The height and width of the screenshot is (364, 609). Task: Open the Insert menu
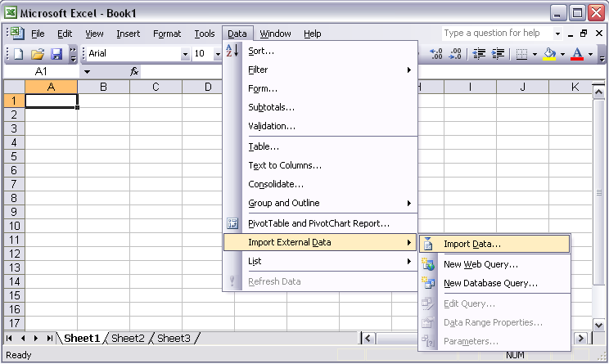coord(129,34)
